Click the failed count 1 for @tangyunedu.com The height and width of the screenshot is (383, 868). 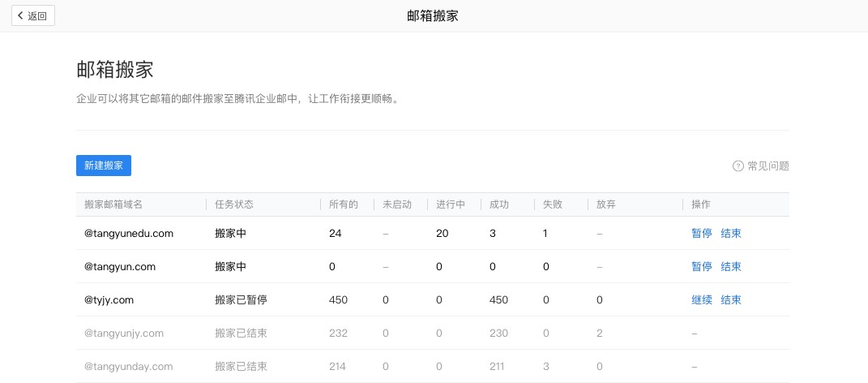545,233
